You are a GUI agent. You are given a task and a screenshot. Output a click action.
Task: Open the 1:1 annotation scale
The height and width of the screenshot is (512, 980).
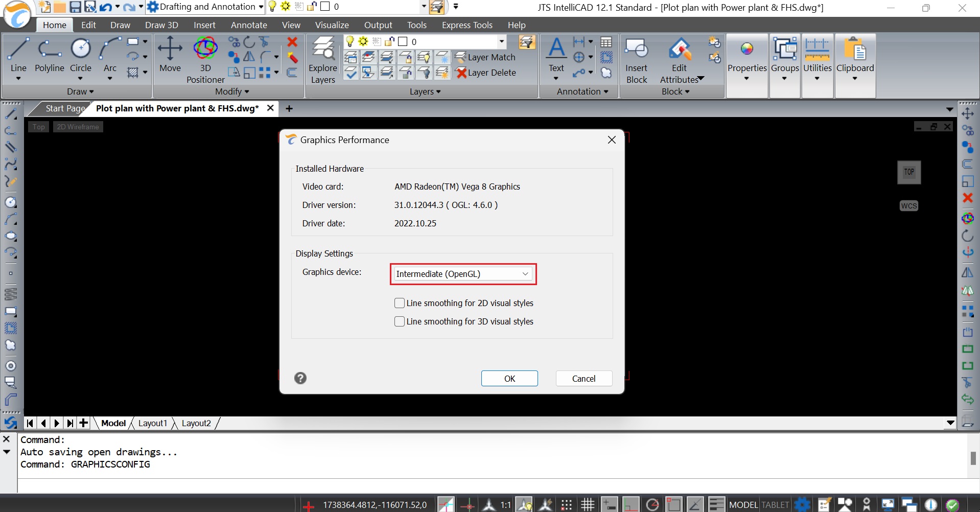[506, 505]
